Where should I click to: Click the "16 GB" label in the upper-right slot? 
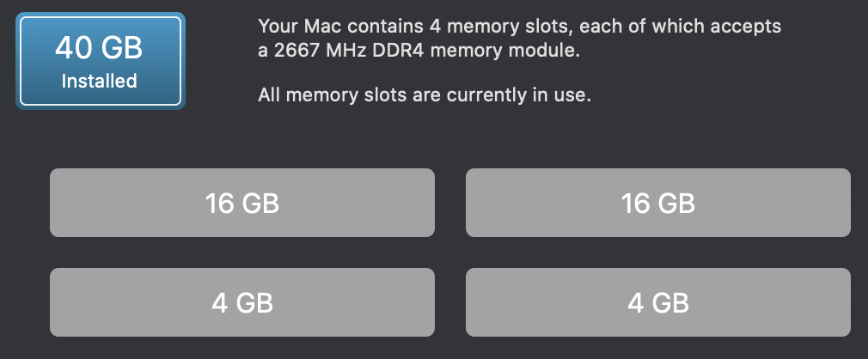point(657,204)
